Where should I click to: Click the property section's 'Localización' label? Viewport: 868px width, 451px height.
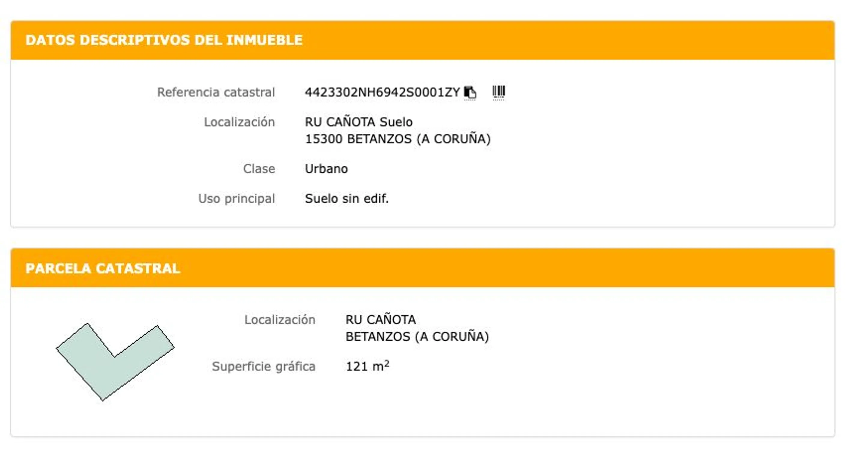[x=239, y=122]
